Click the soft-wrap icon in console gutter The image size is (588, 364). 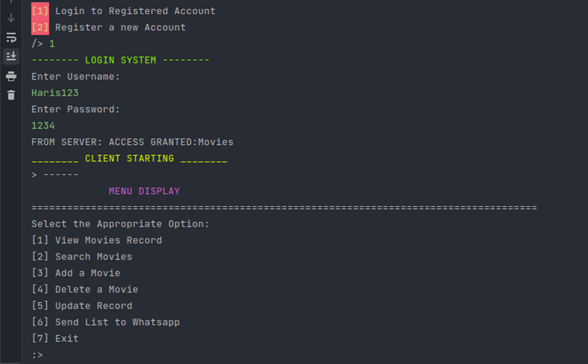tap(11, 36)
